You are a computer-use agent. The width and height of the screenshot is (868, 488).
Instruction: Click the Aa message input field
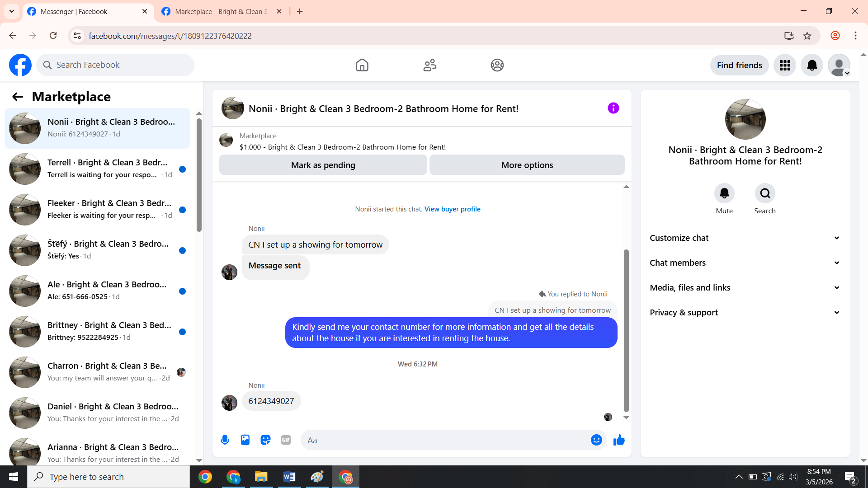445,440
